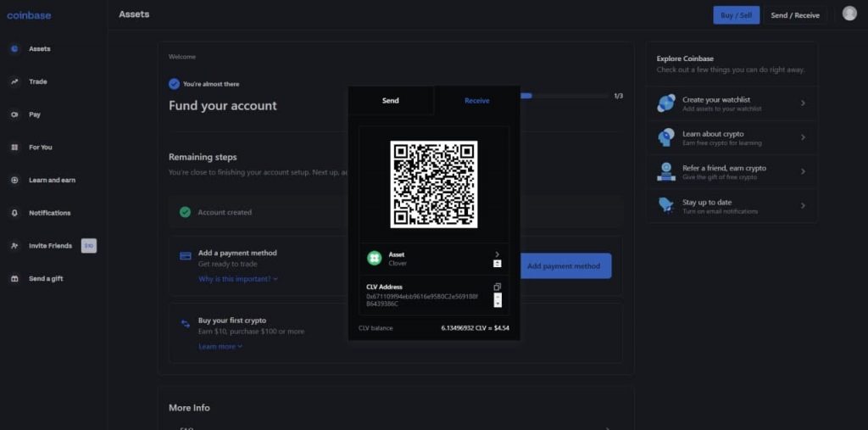Click the Trade chart arrow icon
The width and height of the screenshot is (868, 430).
(x=15, y=81)
